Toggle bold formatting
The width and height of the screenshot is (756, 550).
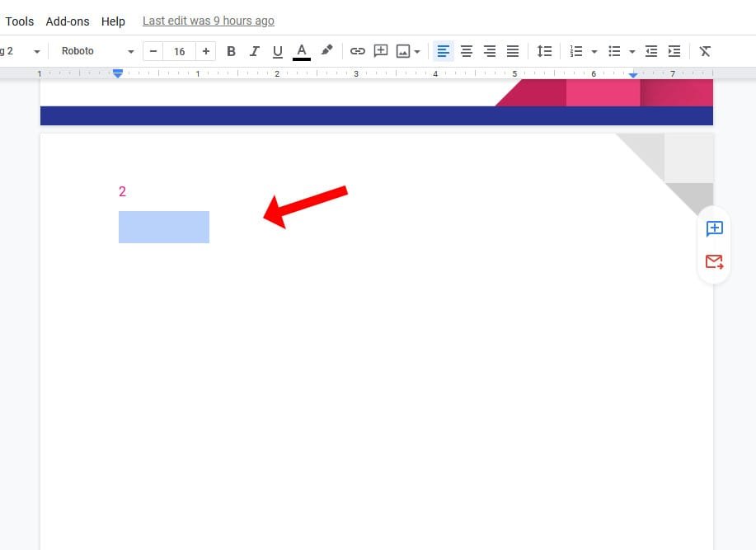[x=231, y=51]
